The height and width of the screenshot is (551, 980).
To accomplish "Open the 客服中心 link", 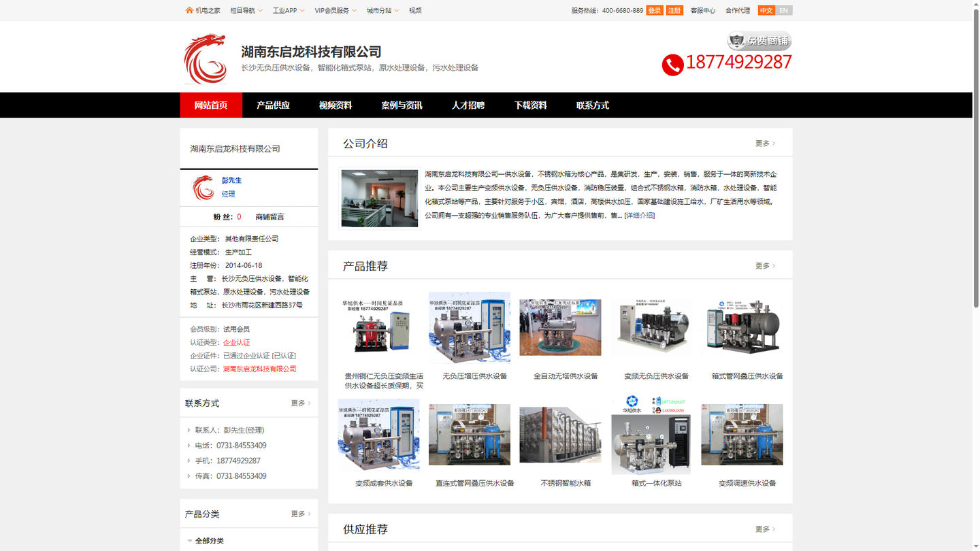I will [x=703, y=10].
